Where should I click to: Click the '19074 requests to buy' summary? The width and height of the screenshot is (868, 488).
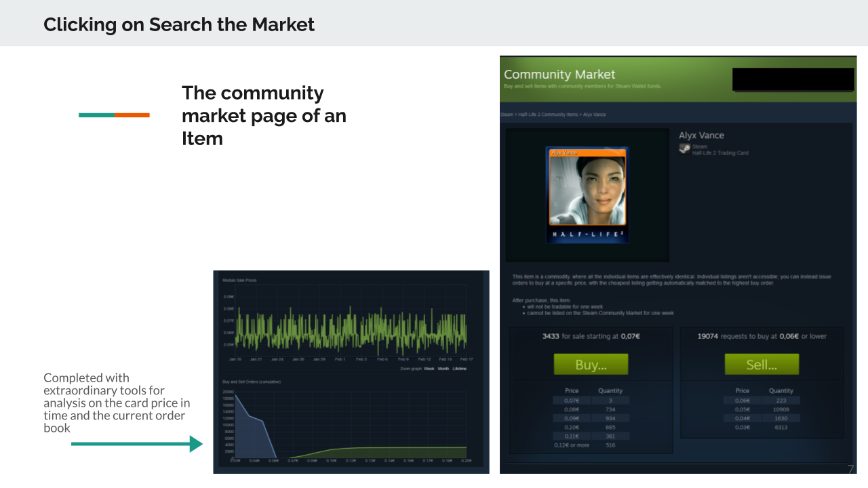762,336
